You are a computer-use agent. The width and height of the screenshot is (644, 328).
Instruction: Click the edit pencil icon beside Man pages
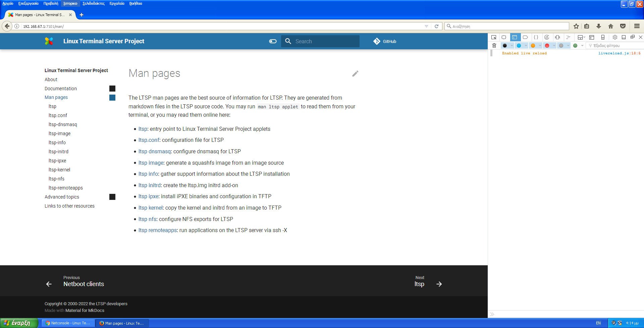point(355,73)
